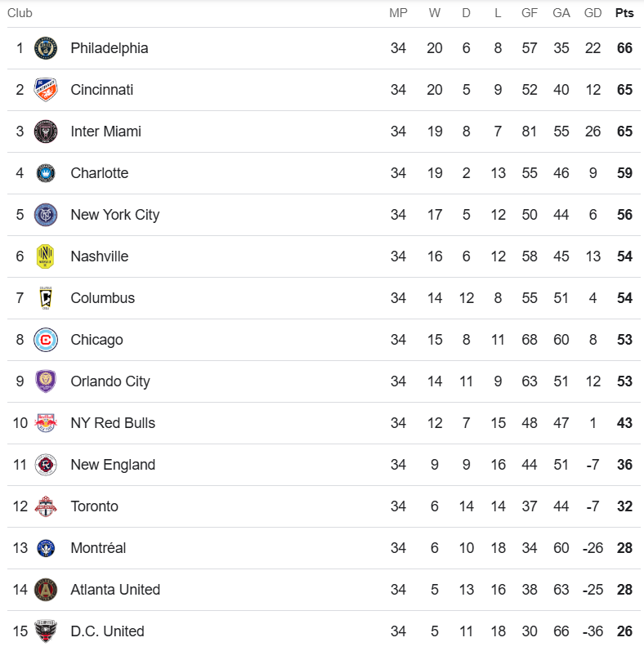The width and height of the screenshot is (644, 651).
Task: Click the Pts column header
Action: (624, 13)
